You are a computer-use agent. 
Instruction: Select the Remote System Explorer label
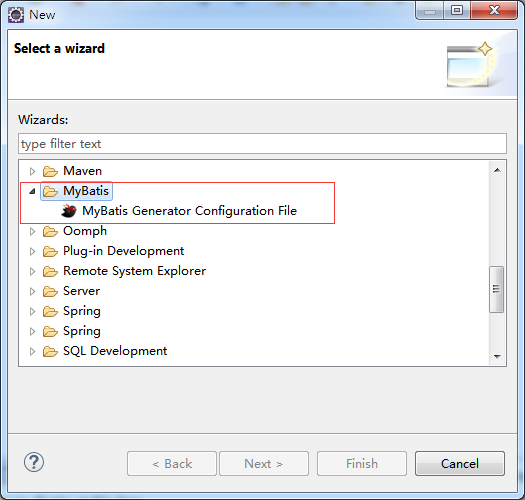tap(135, 271)
